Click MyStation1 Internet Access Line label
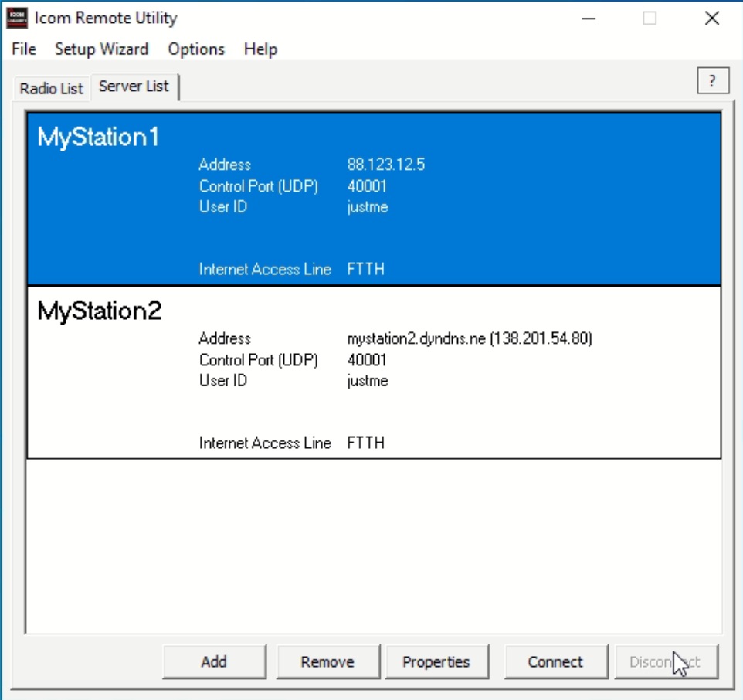Screen dimensions: 743x700 coord(265,269)
